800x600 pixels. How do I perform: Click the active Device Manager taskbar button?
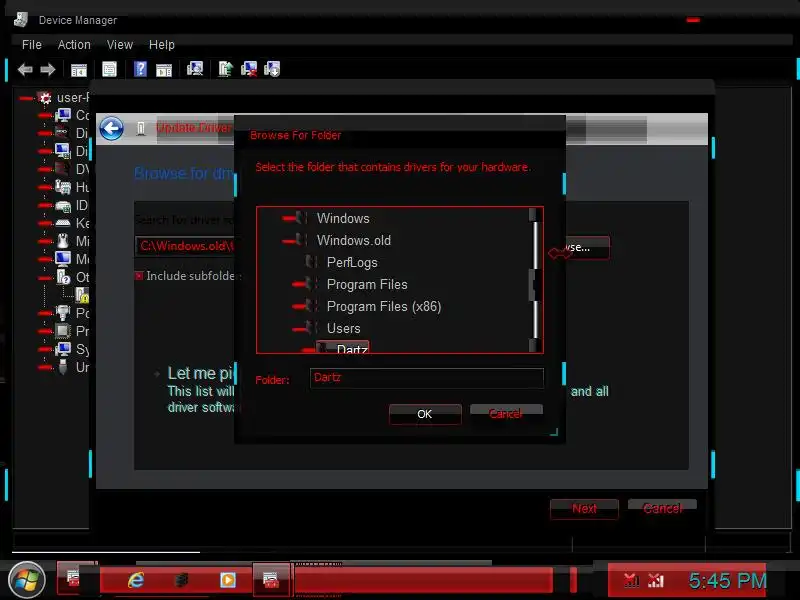tap(271, 580)
